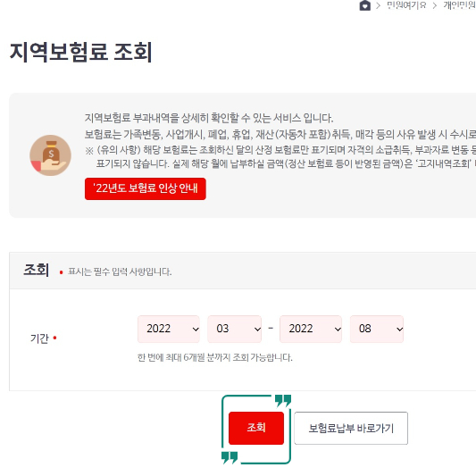Open start month dropdown showing 03
This screenshot has height=476, width=476.
(234, 329)
